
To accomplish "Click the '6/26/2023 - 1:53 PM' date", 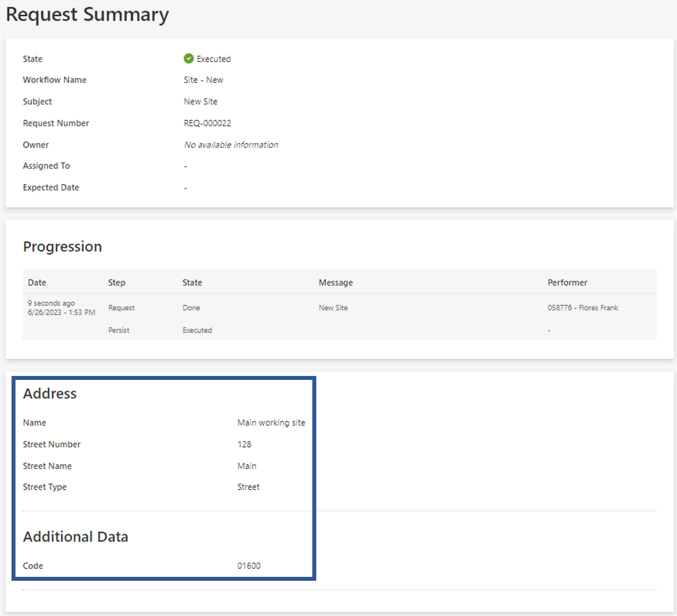I will click(61, 312).
